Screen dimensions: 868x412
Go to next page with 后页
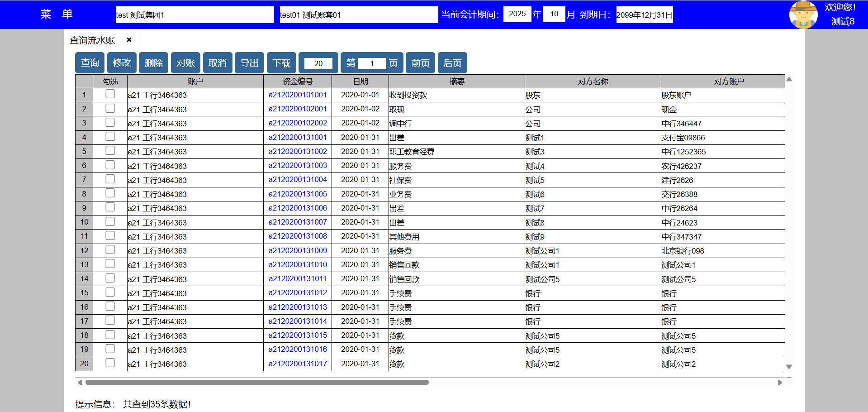[x=452, y=63]
